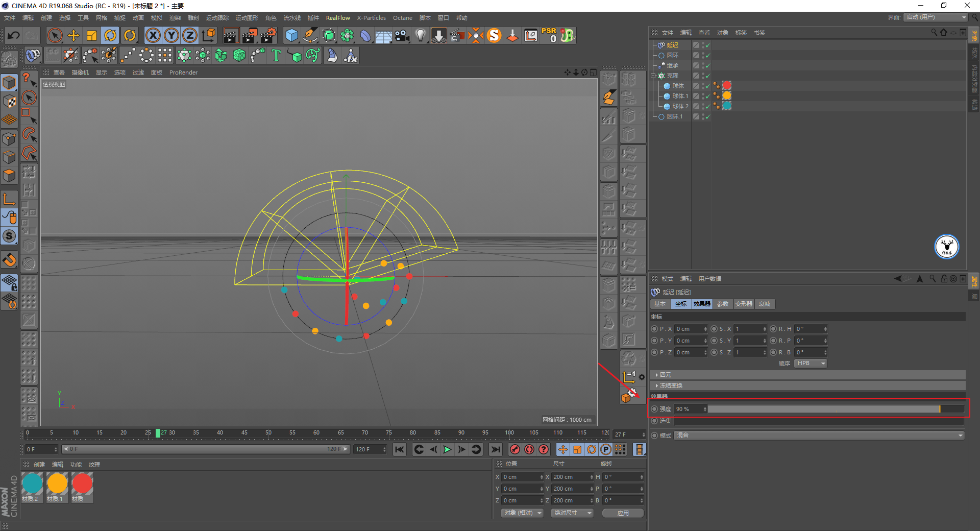Toggle the X axis lock

tap(153, 35)
